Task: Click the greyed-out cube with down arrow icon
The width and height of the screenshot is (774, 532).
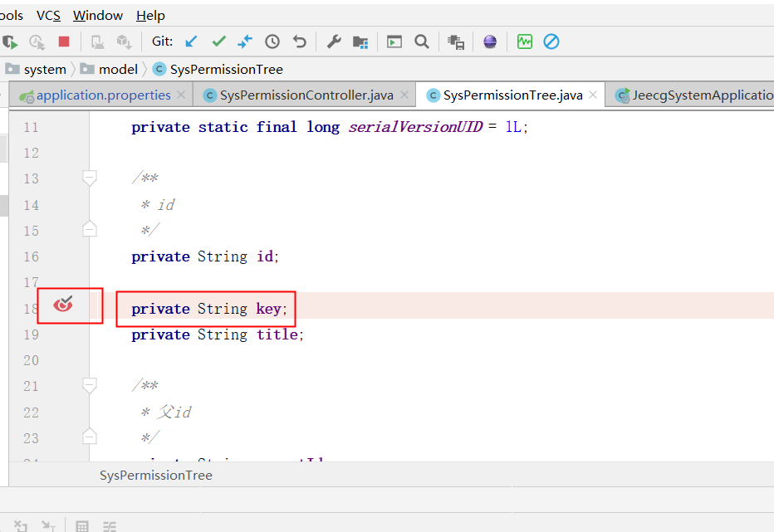Action: tap(124, 42)
